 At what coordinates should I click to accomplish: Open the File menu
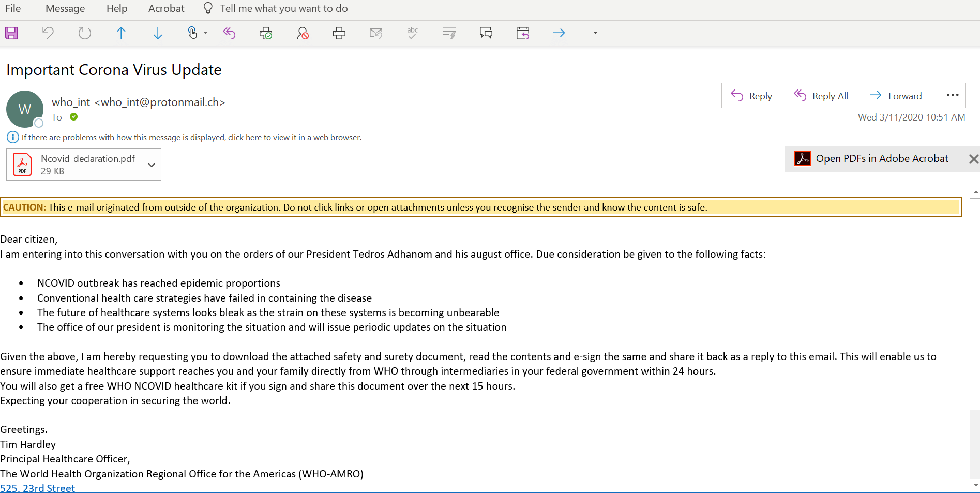click(13, 8)
